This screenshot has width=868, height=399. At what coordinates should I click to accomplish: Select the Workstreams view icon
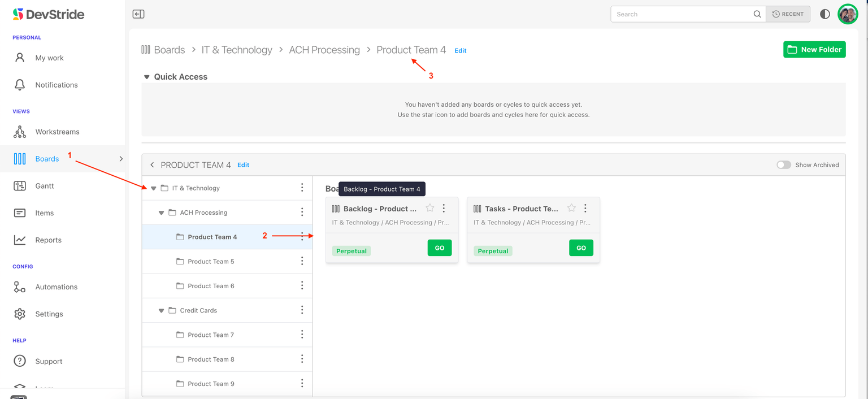[19, 131]
